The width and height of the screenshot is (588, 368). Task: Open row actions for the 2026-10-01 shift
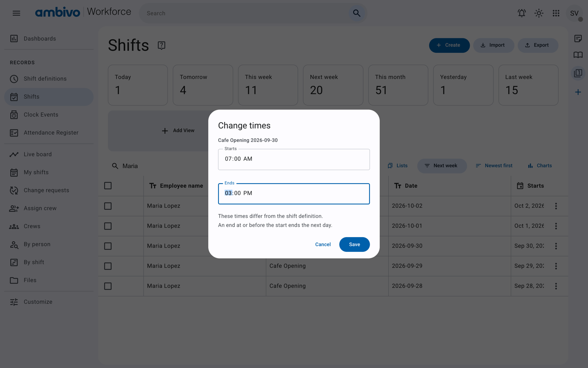pyautogui.click(x=556, y=226)
